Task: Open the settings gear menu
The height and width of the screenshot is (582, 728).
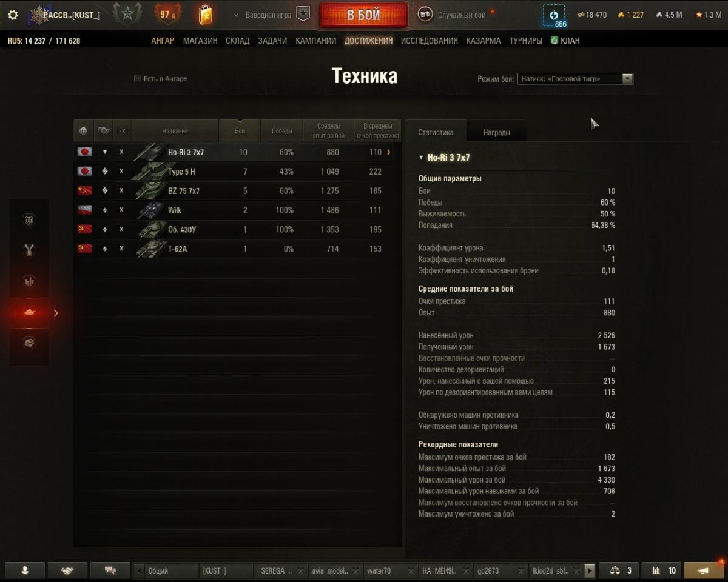Action: coord(13,15)
